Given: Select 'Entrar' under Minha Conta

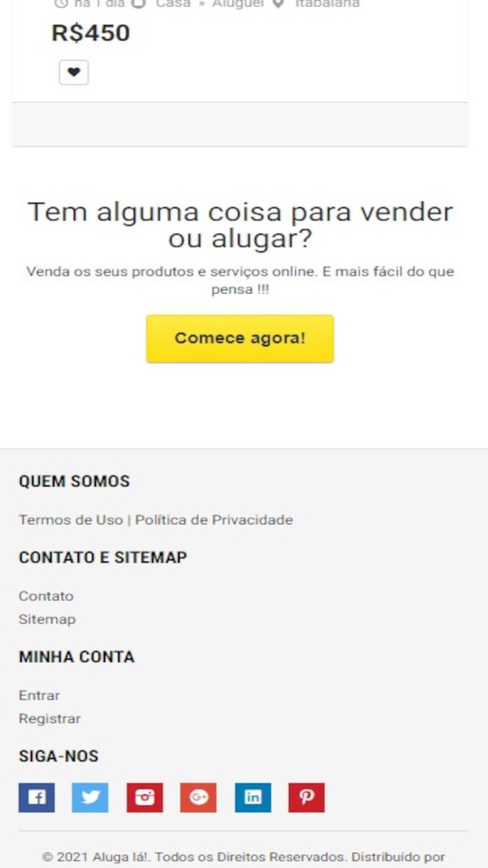Looking at the screenshot, I should click(39, 695).
